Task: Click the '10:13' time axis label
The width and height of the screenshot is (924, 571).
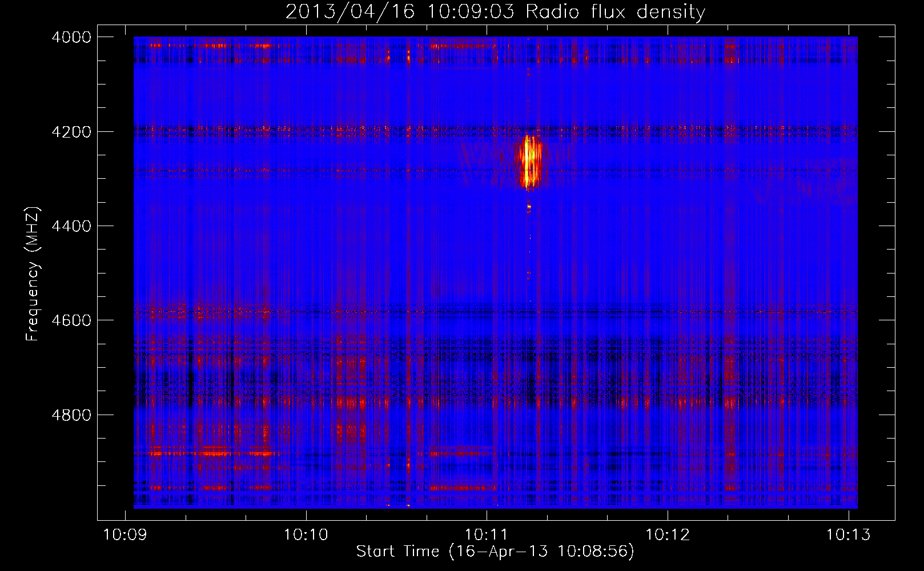Action: (x=848, y=534)
